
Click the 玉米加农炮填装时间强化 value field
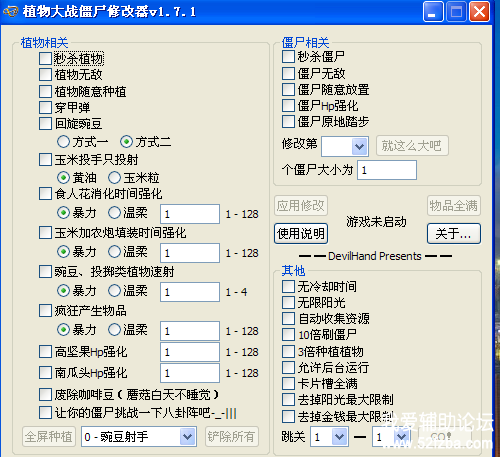pyautogui.click(x=190, y=253)
